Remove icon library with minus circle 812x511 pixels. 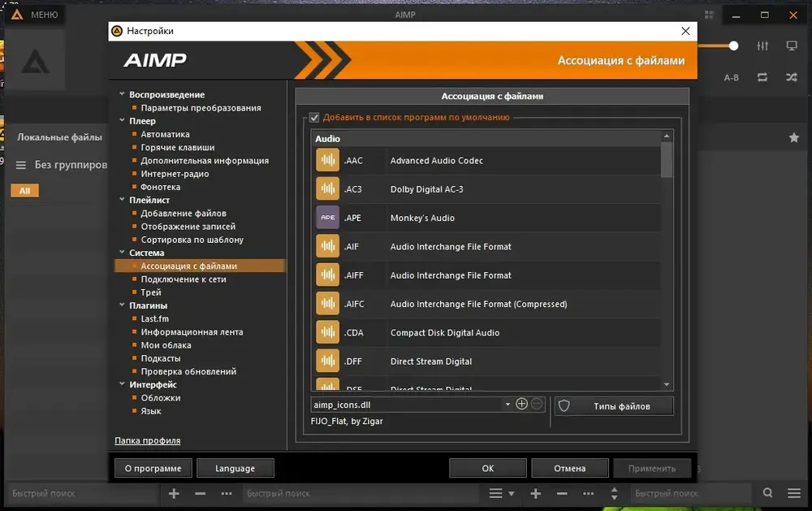[537, 405]
